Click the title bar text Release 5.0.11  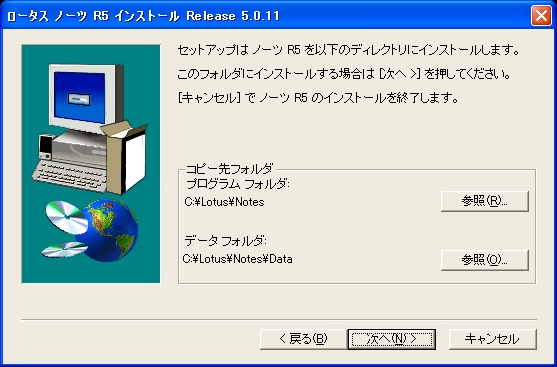[x=233, y=16]
